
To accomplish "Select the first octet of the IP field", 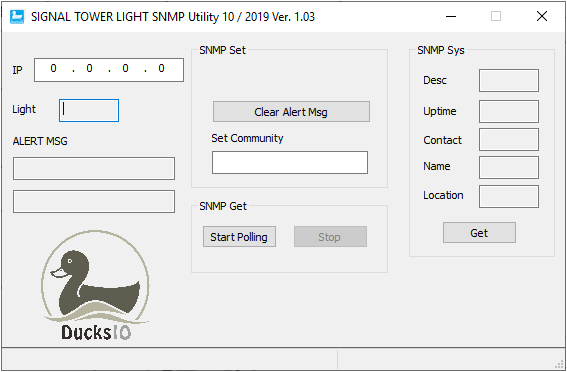I will (x=54, y=68).
